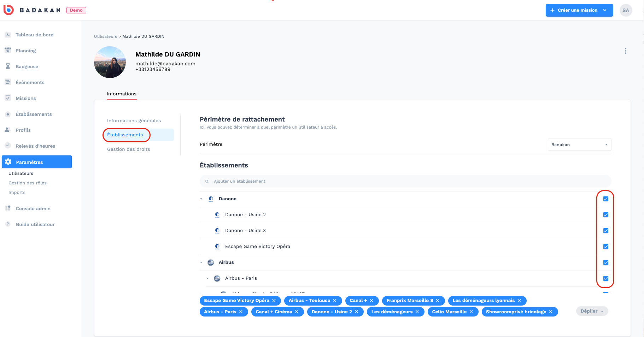This screenshot has width=644, height=337.
Task: Remove the Franprix Marseille 8 tag
Action: (x=438, y=301)
